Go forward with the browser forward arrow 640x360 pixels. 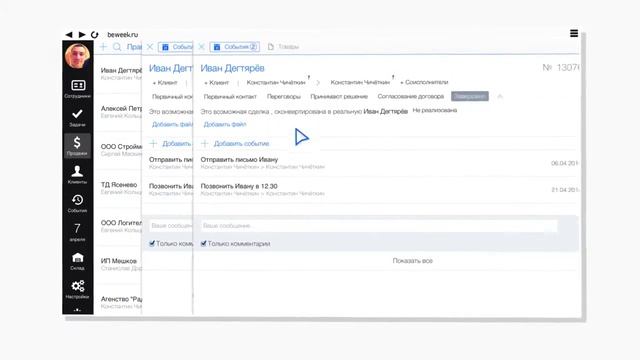82,35
